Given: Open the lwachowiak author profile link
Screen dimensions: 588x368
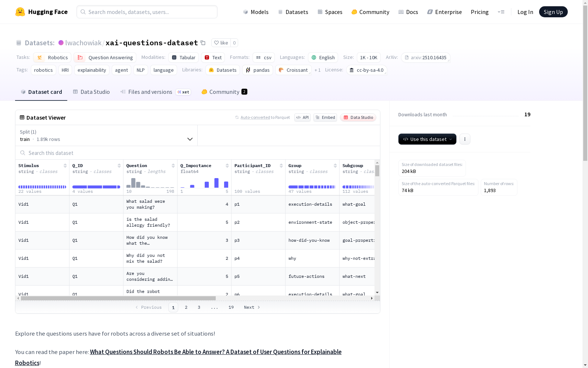Looking at the screenshot, I should [83, 43].
